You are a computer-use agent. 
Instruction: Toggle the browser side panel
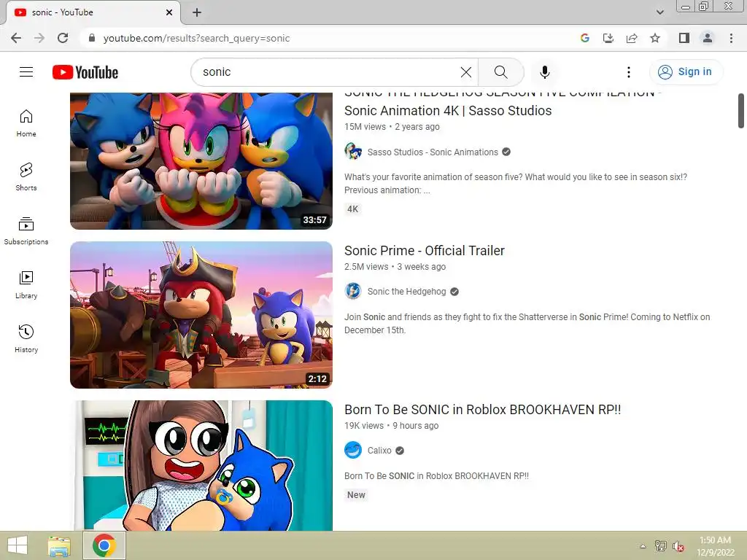click(684, 38)
